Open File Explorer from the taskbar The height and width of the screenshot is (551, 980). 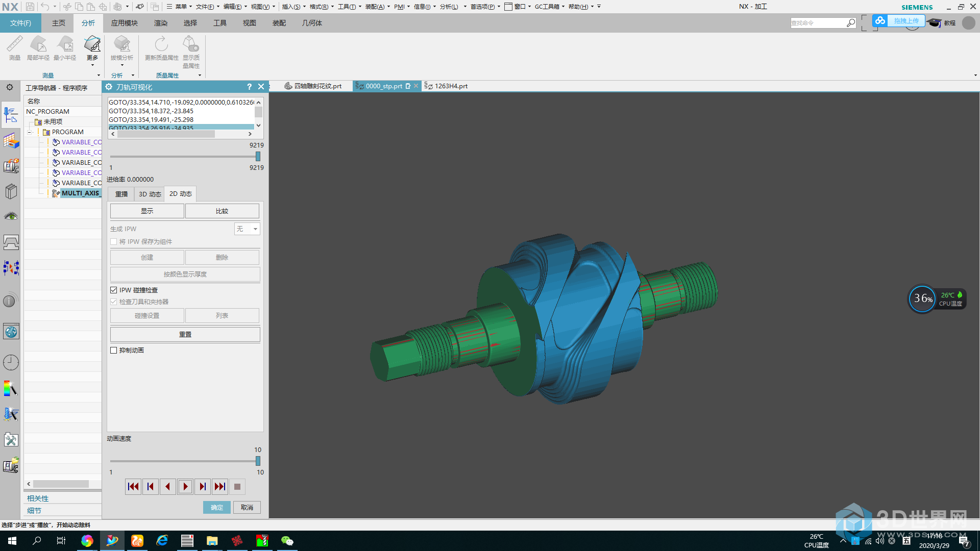click(212, 541)
